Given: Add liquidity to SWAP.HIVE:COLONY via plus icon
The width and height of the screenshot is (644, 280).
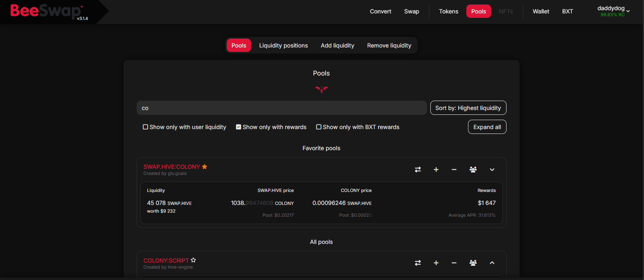Looking at the screenshot, I should click(x=436, y=170).
